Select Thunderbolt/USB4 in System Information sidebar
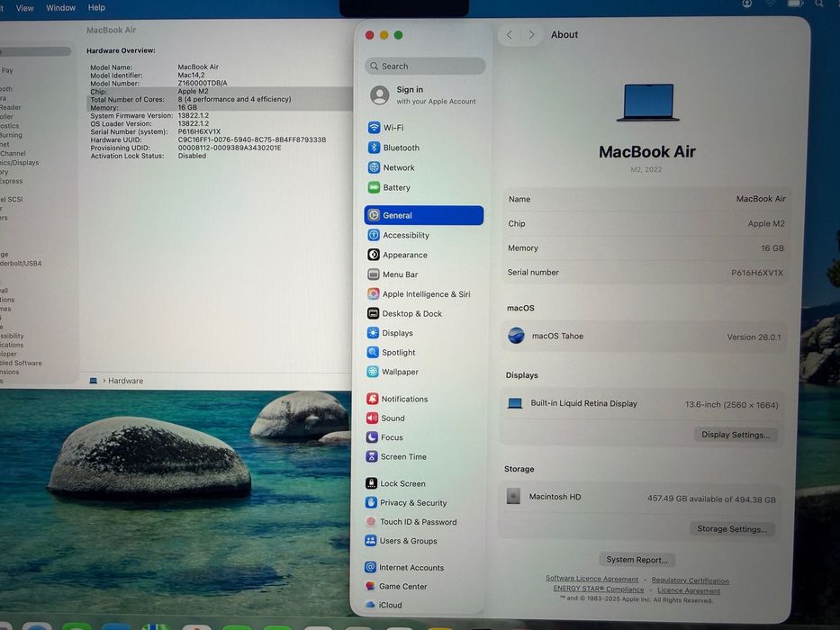 click(21, 263)
